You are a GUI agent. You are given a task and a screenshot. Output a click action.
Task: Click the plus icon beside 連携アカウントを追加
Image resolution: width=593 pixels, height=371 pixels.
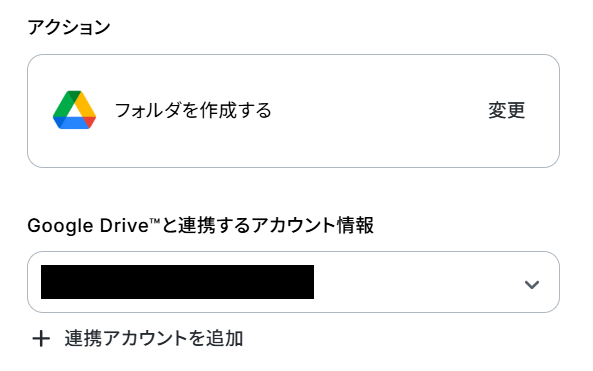[x=41, y=338]
